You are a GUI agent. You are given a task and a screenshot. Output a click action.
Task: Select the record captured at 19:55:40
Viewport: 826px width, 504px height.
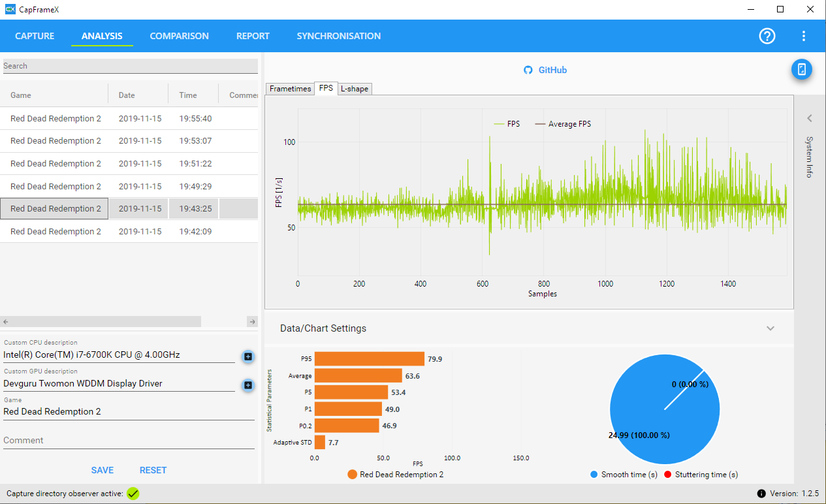point(129,118)
